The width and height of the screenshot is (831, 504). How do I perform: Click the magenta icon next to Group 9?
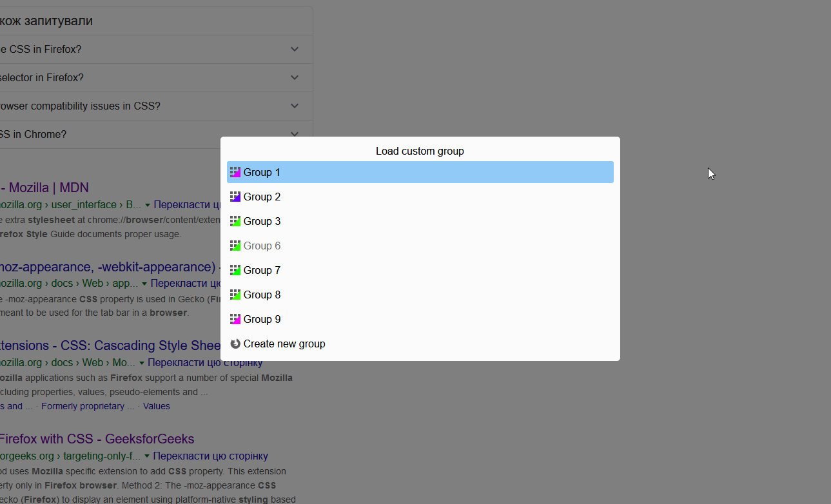pyautogui.click(x=235, y=319)
